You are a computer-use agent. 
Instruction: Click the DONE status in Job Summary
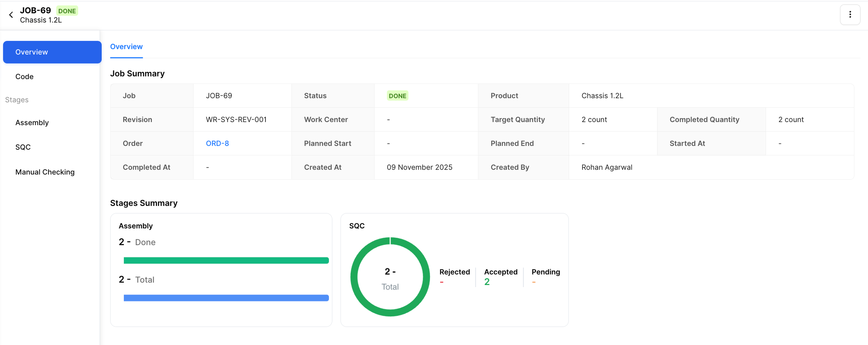(x=397, y=96)
